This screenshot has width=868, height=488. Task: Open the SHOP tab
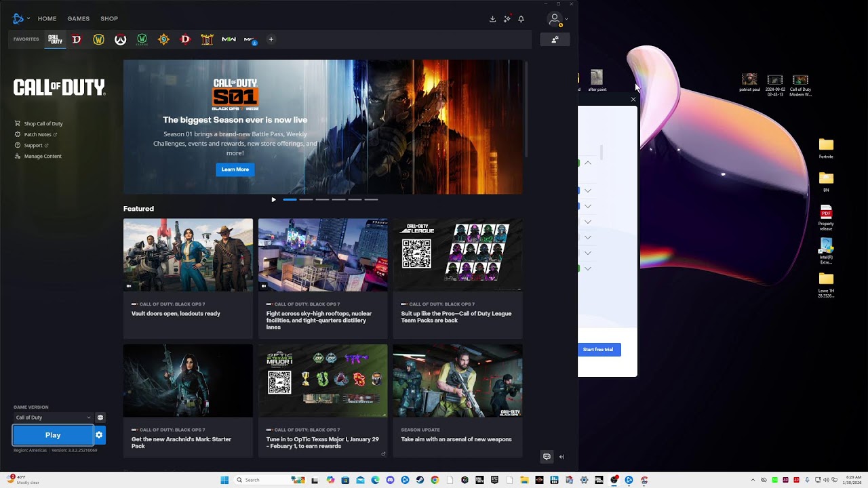tap(109, 18)
